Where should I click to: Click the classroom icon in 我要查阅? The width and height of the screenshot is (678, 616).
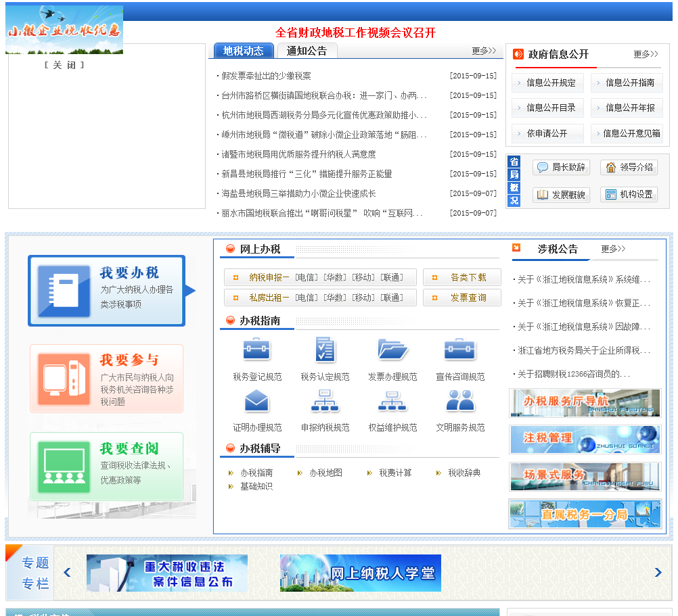tap(64, 467)
